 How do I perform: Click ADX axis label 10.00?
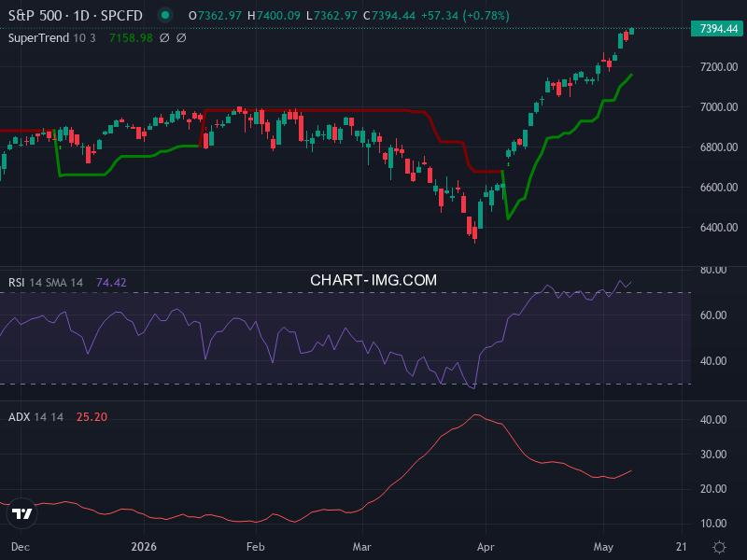[713, 524]
